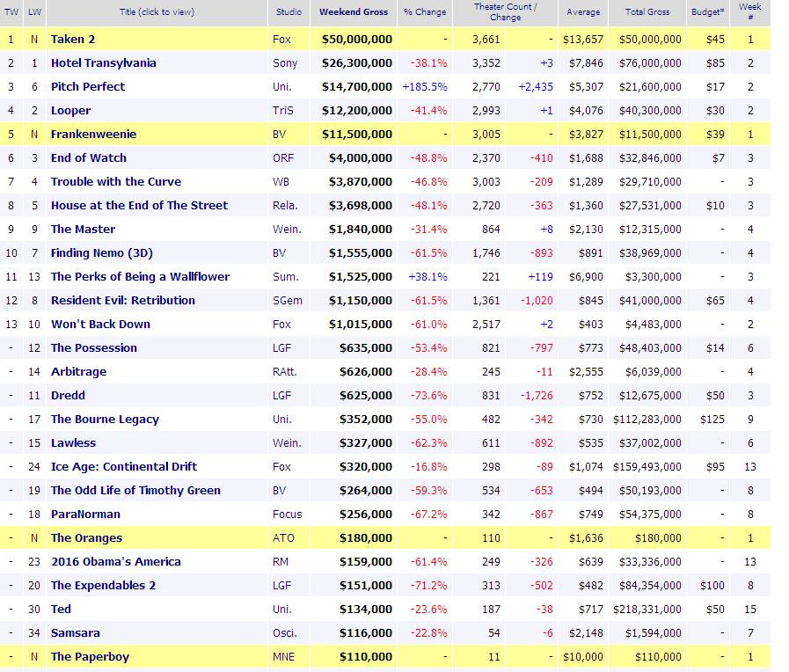789x672 pixels.
Task: View Trouble with the Curve details
Action: pos(116,181)
